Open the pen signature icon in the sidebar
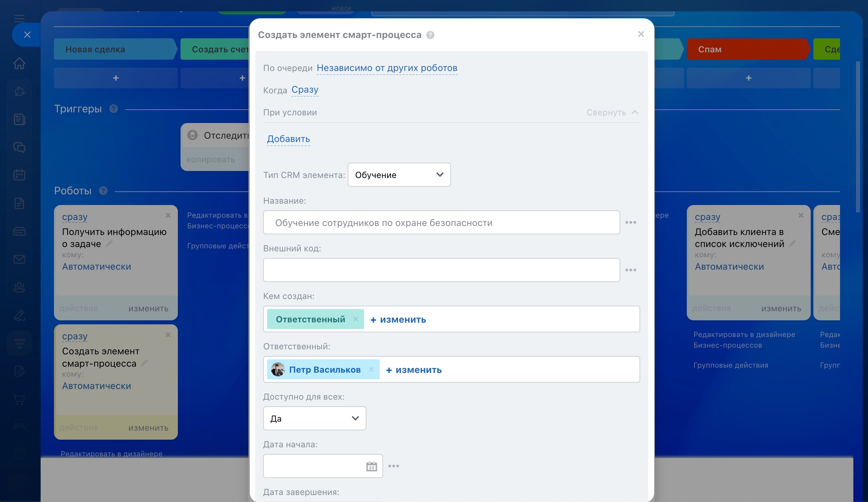The image size is (868, 502). 19,315
